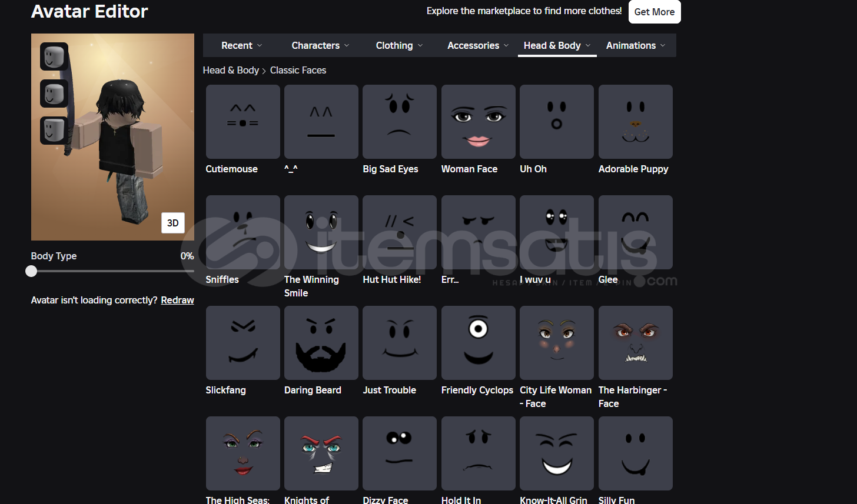Choose the ^_^ face
This screenshot has height=504, width=857.
pos(321,122)
